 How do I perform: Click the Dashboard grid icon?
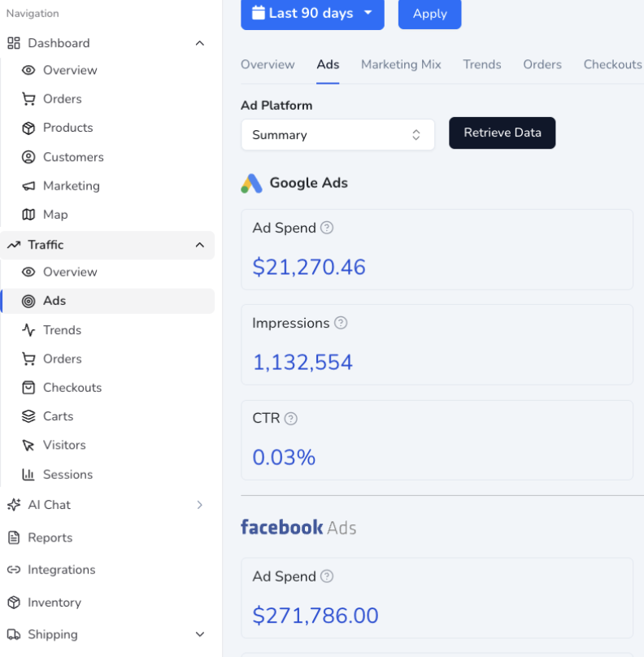(14, 43)
